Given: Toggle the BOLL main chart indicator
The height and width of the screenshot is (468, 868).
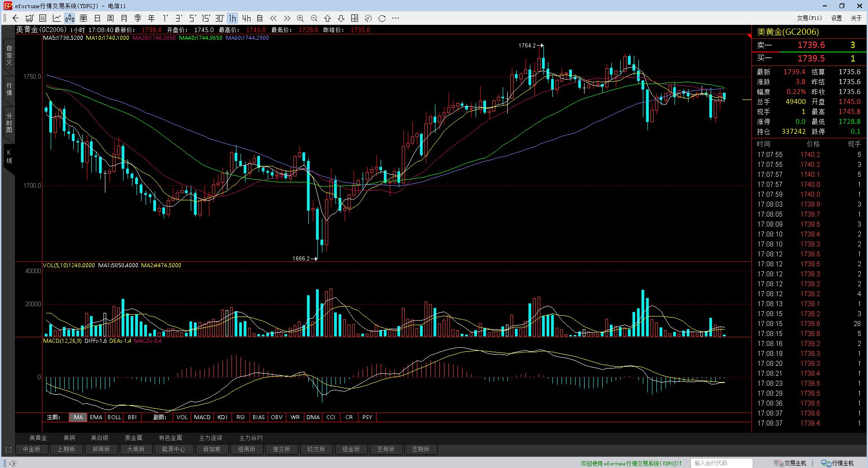Looking at the screenshot, I should pyautogui.click(x=114, y=417).
